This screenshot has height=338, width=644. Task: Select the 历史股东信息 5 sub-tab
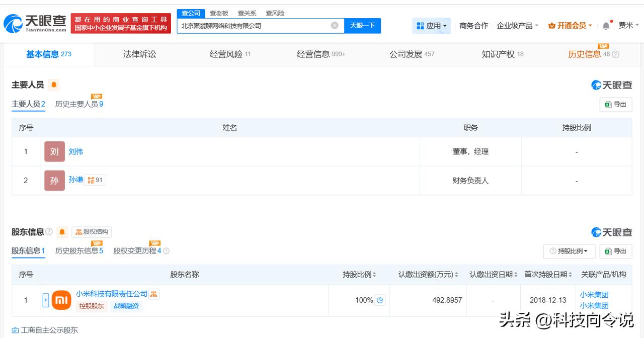pyautogui.click(x=79, y=251)
